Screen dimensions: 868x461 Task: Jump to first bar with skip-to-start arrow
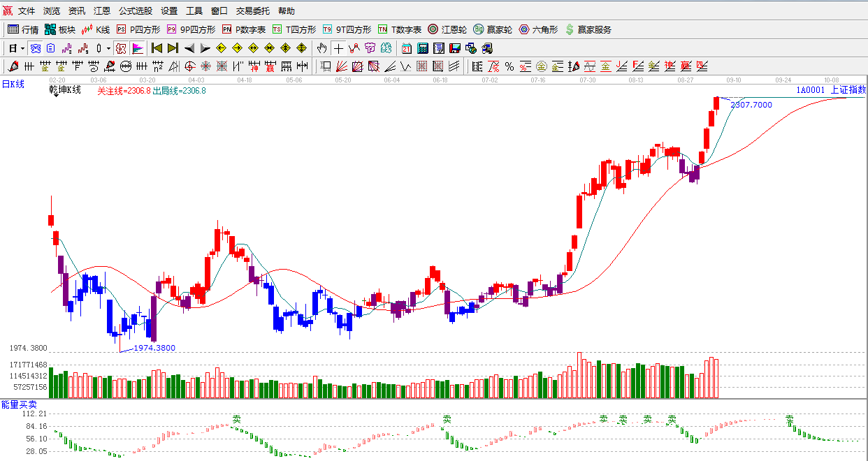click(157, 48)
